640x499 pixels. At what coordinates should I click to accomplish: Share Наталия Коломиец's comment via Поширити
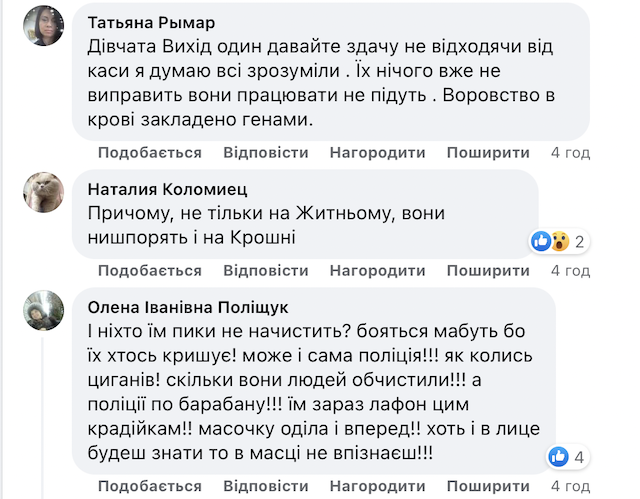click(x=488, y=271)
